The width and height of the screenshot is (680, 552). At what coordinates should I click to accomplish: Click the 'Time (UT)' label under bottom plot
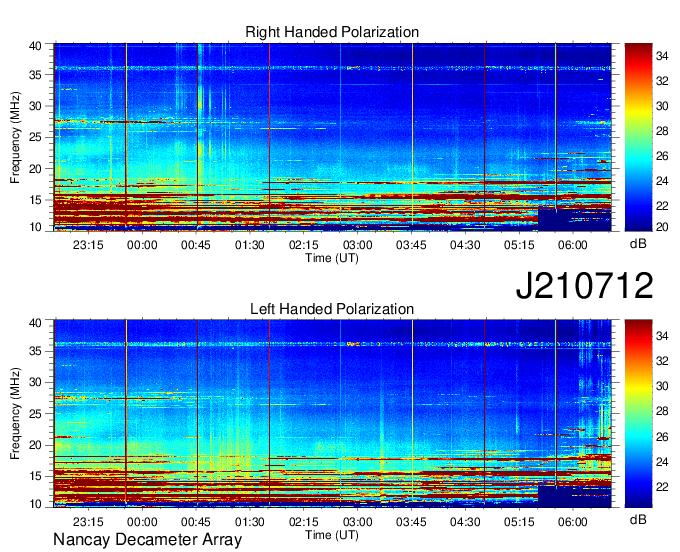tap(332, 535)
